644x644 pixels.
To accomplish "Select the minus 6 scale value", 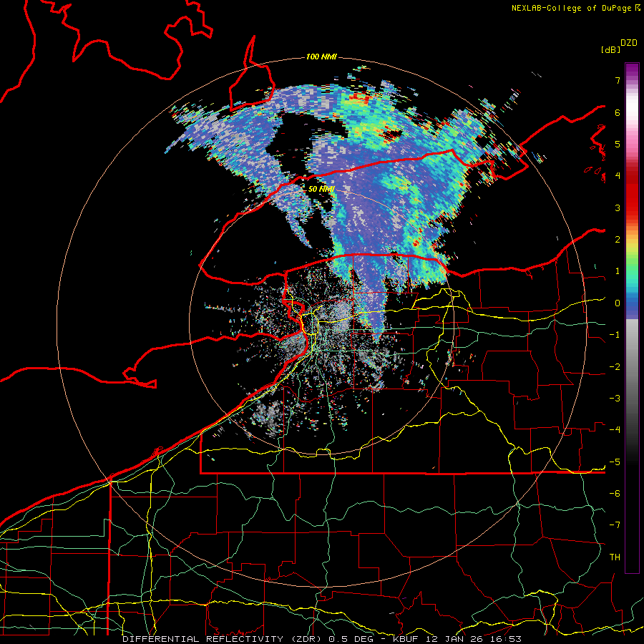I will click(615, 494).
